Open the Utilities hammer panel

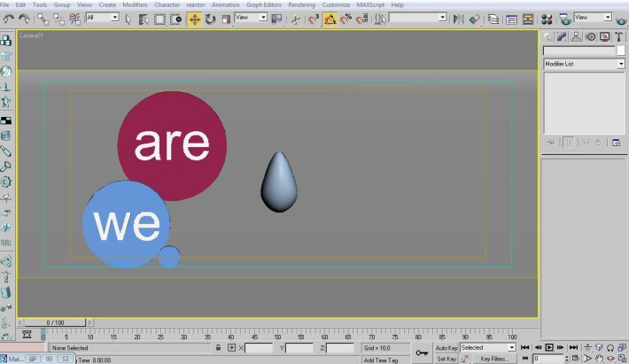[x=618, y=37]
